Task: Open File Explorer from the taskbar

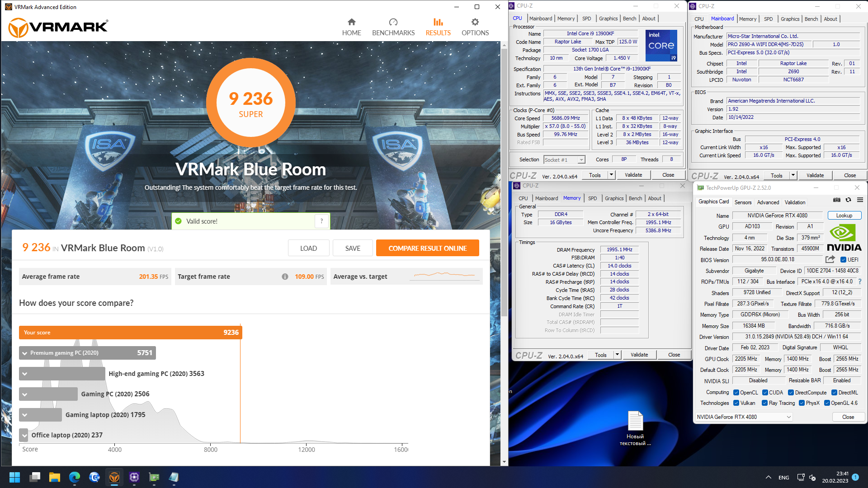Action: pos(55,477)
